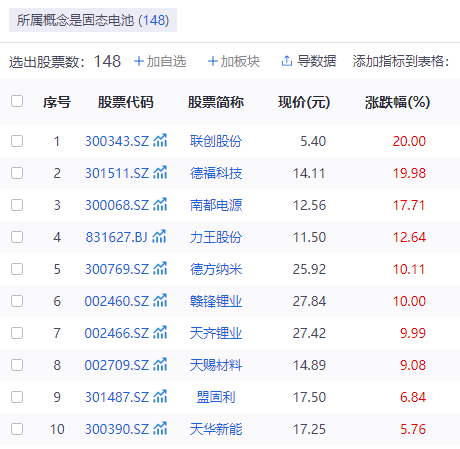This screenshot has height=449, width=460.
Task: Select the 5.76 change value
Action: [413, 429]
